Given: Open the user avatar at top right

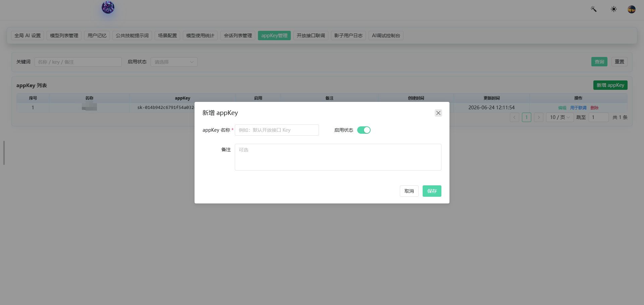Looking at the screenshot, I should [632, 9].
